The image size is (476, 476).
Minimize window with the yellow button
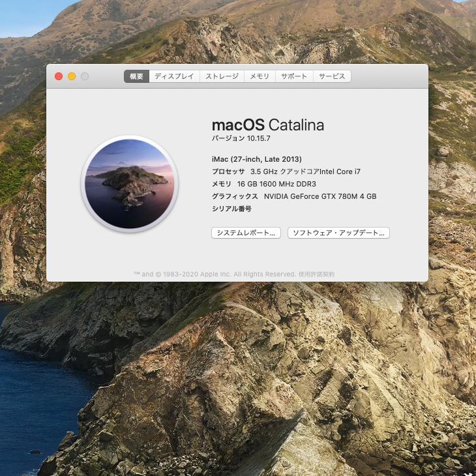point(72,76)
